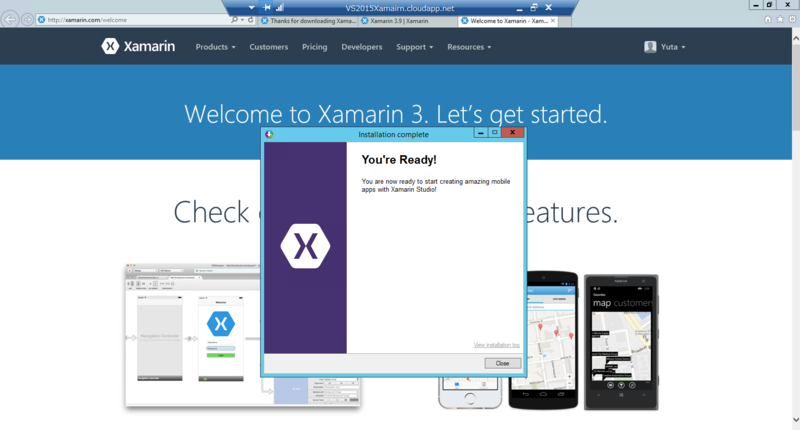Click the vertical scrollbar thumb
The image size is (800, 430).
[x=795, y=87]
